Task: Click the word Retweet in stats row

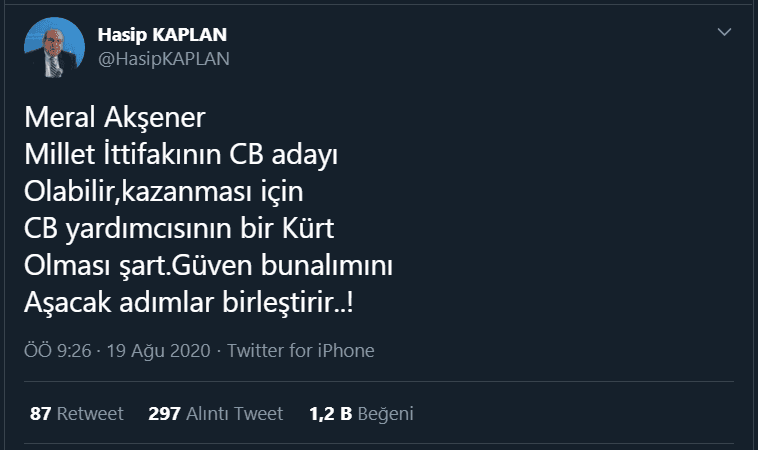Action: (90, 413)
